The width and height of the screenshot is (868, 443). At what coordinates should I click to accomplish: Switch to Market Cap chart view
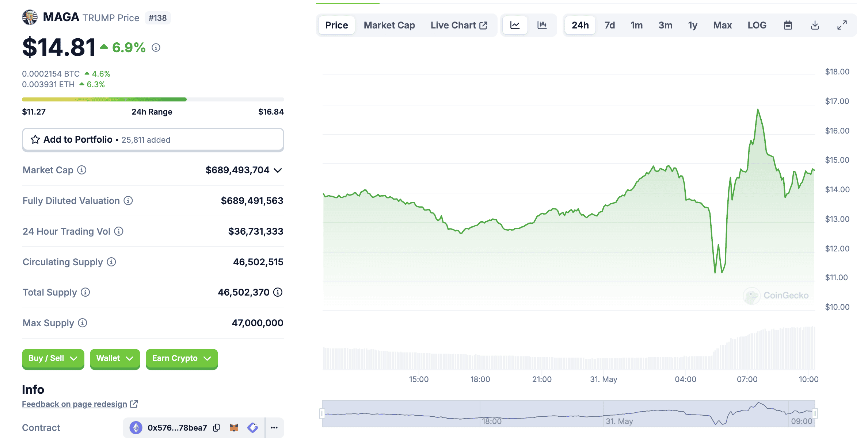point(389,24)
